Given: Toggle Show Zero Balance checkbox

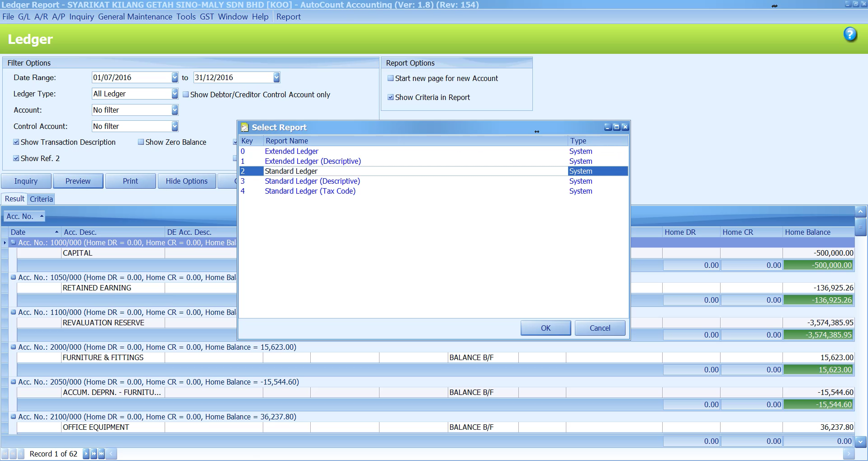Looking at the screenshot, I should coord(141,142).
